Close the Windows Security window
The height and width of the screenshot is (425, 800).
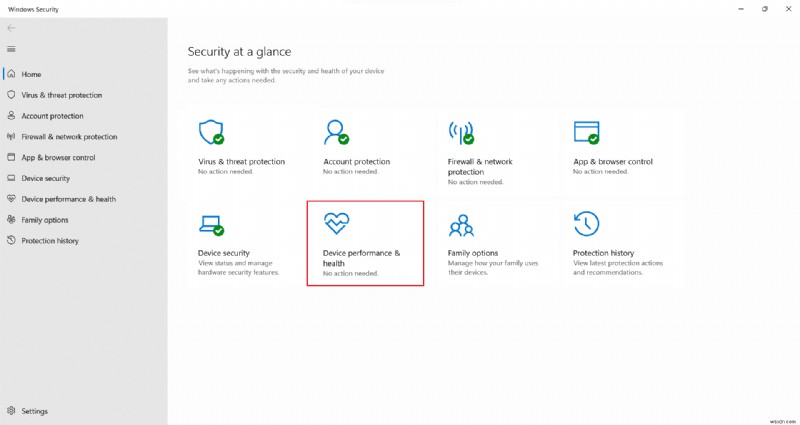788,9
